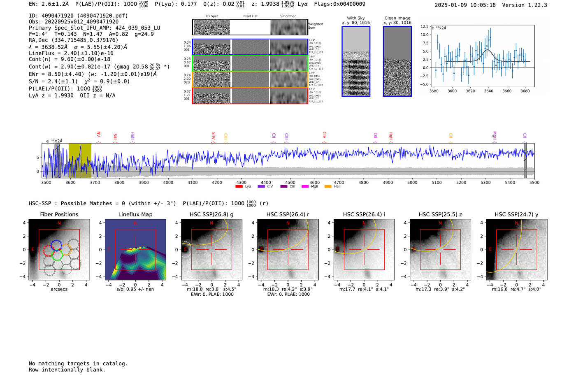
Task: Click the 'P(Lyα): 0.177' header value
Action: coord(176,4)
